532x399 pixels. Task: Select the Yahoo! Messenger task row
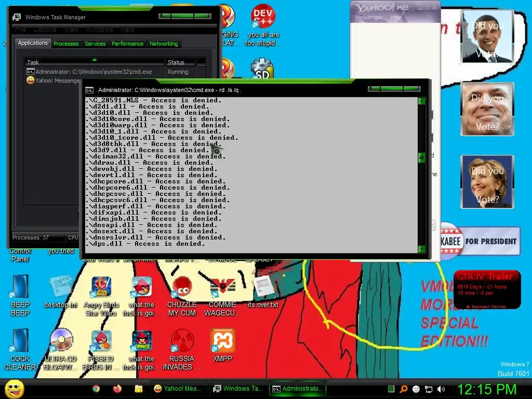53,81
